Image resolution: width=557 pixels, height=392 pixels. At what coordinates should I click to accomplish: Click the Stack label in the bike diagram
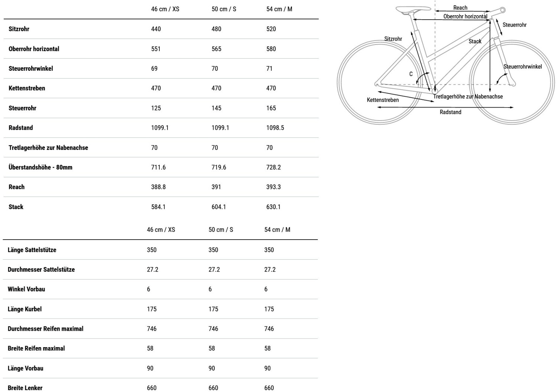click(x=475, y=41)
